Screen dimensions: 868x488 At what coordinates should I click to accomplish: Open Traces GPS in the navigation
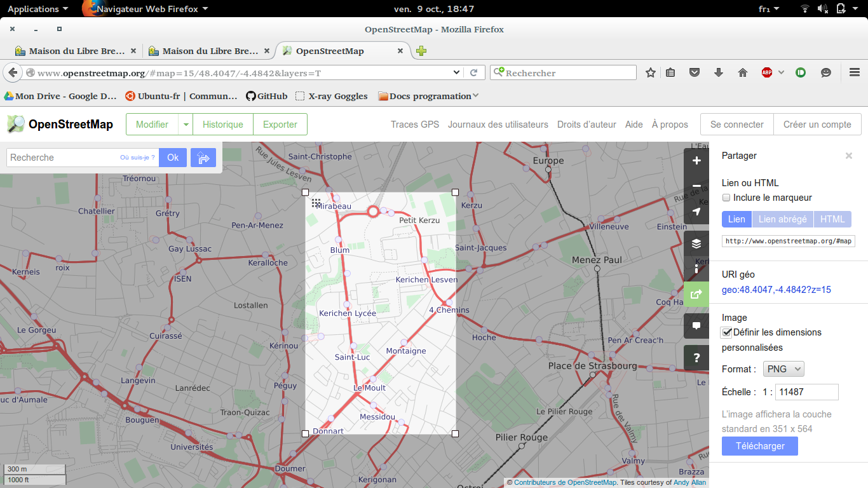415,125
